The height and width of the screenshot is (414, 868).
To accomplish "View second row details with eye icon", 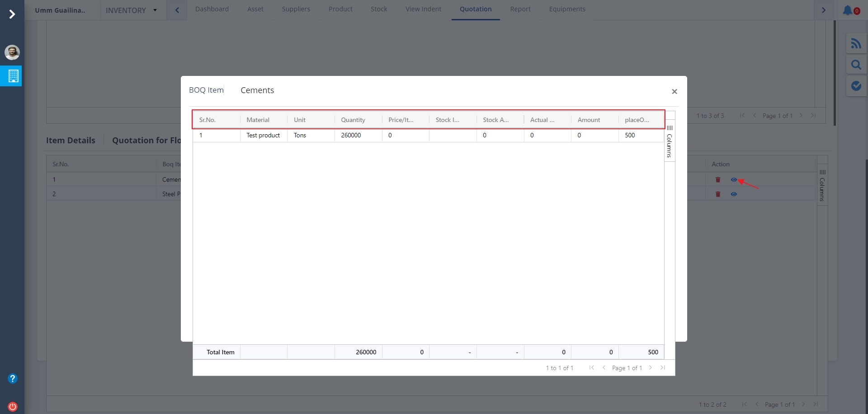I will click(734, 194).
